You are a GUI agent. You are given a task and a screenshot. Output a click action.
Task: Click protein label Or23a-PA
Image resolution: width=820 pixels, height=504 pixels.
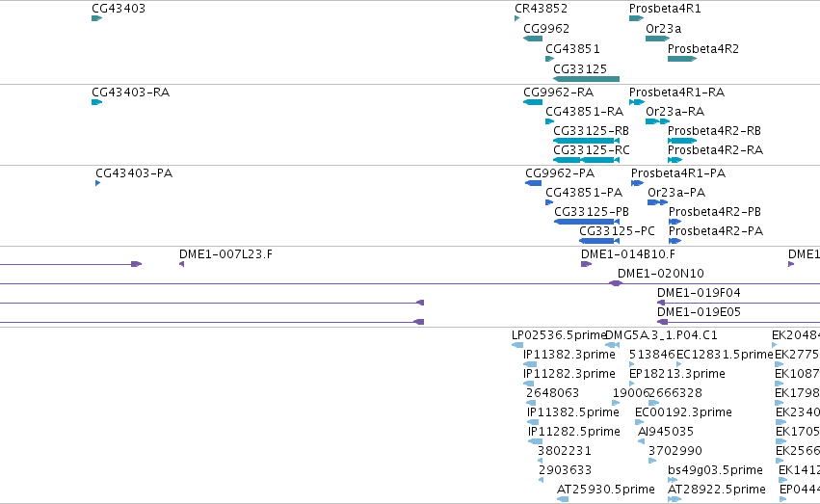676,193
